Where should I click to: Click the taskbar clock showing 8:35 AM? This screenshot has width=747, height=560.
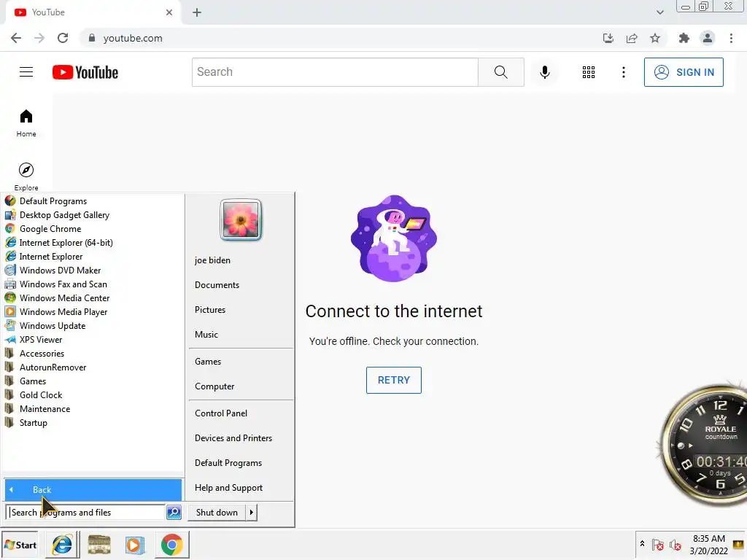click(709, 545)
